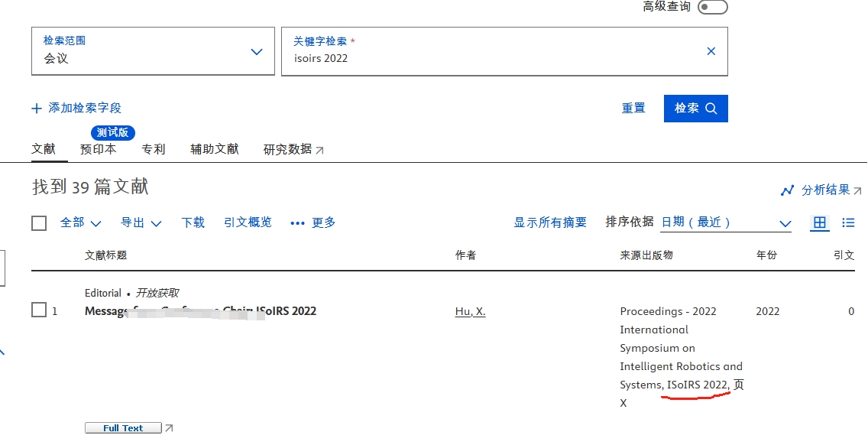Click the plus icon to add search field
The height and width of the screenshot is (445, 868).
pos(37,109)
